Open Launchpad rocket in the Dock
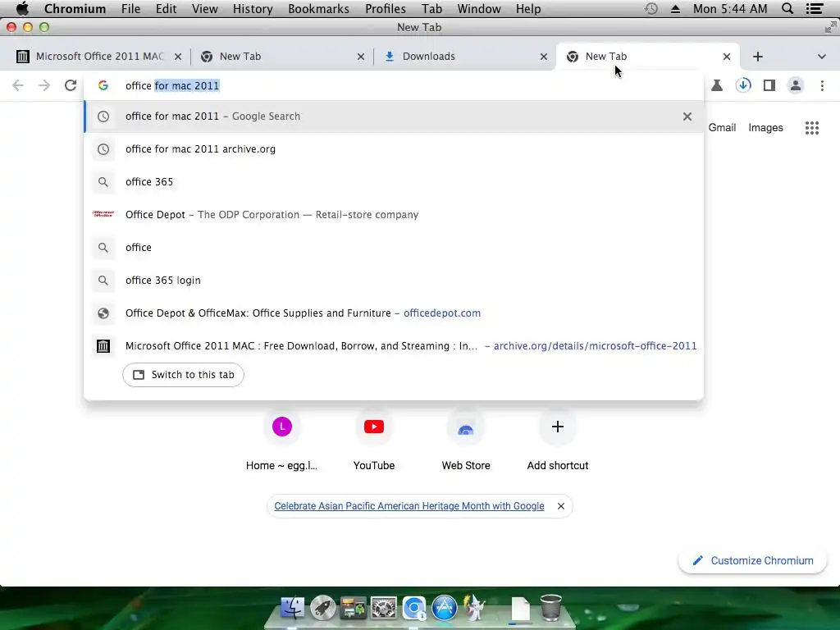The image size is (840, 630). pyautogui.click(x=323, y=608)
